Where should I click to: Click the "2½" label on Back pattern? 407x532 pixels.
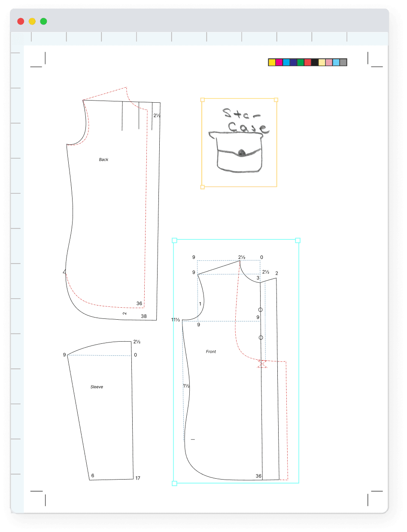[x=157, y=115]
